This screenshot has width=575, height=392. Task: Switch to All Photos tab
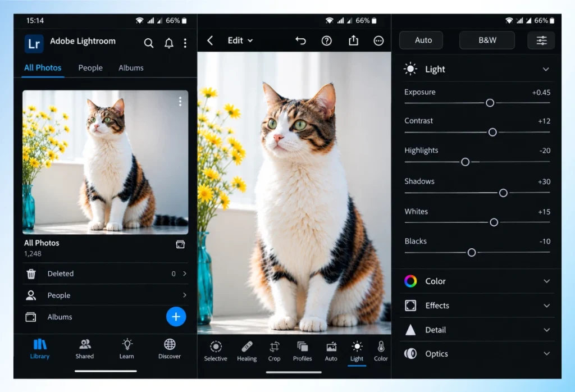tap(43, 68)
